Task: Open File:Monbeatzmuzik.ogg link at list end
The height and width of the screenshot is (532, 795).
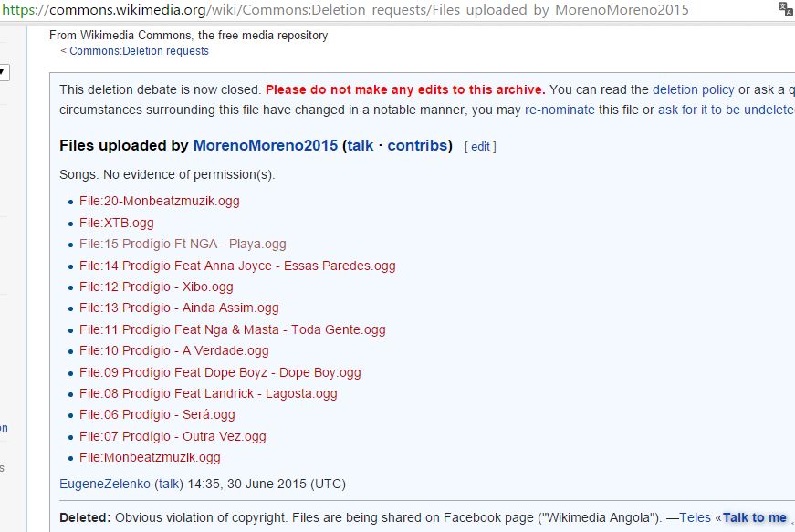Action: click(x=150, y=457)
